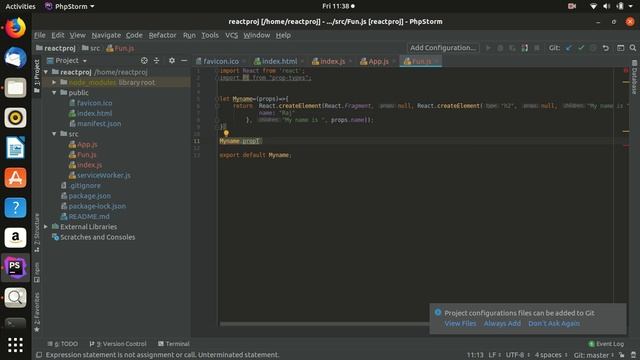Image resolution: width=640 pixels, height=360 pixels.
Task: Open the File menu
Action: pos(40,35)
